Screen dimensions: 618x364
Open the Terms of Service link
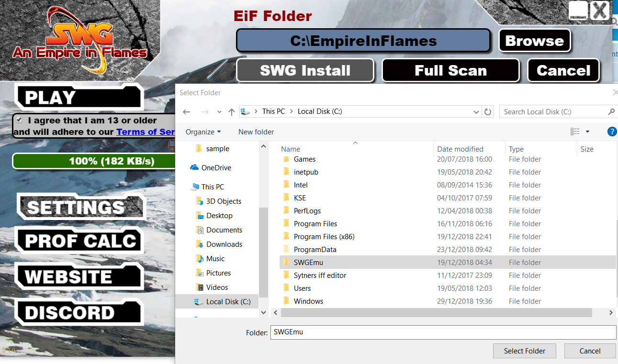coord(146,132)
